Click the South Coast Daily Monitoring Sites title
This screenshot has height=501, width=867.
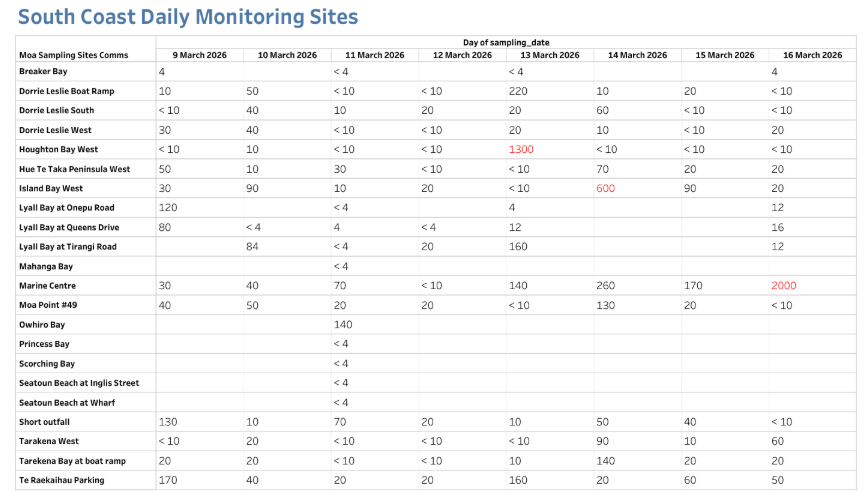[188, 17]
